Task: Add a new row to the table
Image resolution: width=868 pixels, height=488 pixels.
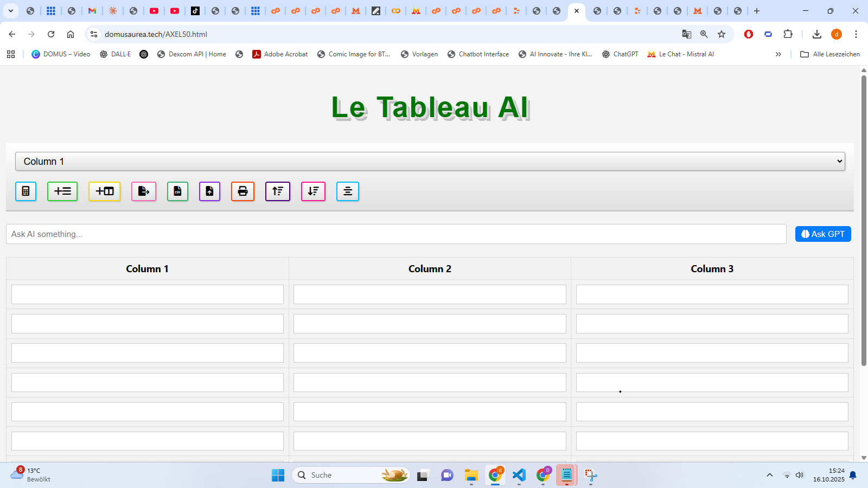Action: point(62,191)
